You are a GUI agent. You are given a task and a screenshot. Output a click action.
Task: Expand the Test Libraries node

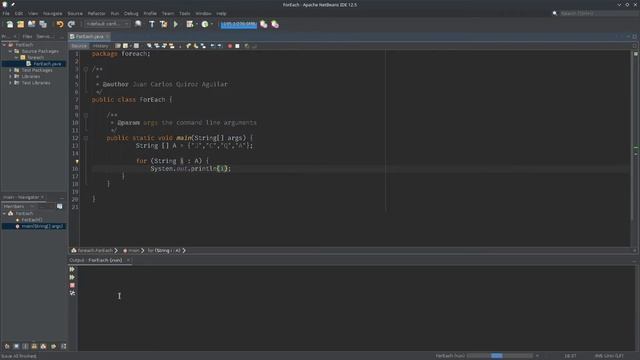tap(10, 83)
